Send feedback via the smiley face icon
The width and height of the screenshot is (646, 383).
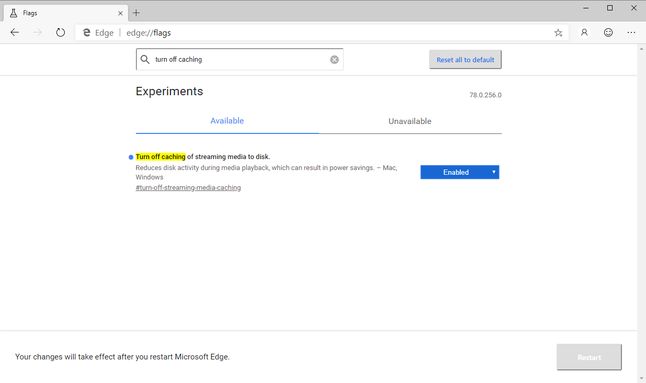click(608, 33)
